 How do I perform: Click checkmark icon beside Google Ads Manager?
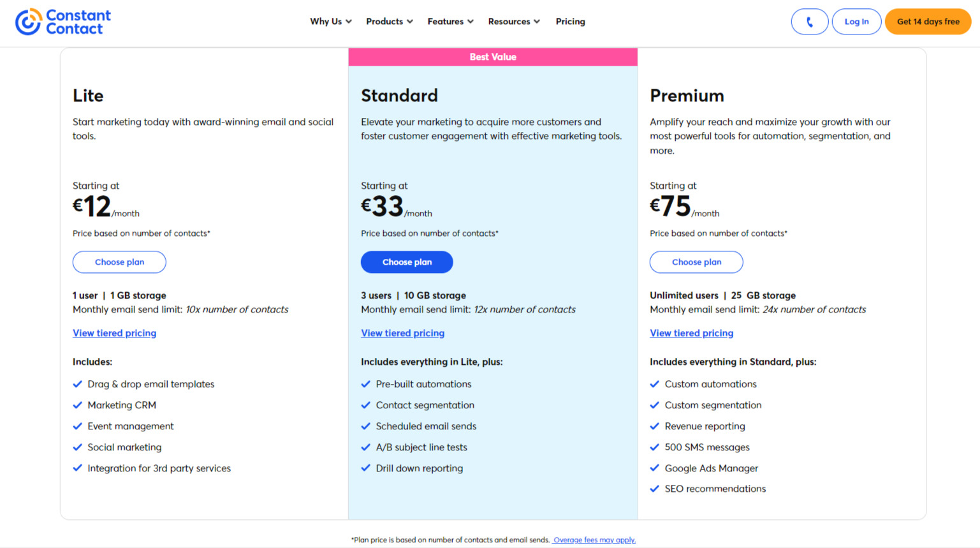coord(655,468)
